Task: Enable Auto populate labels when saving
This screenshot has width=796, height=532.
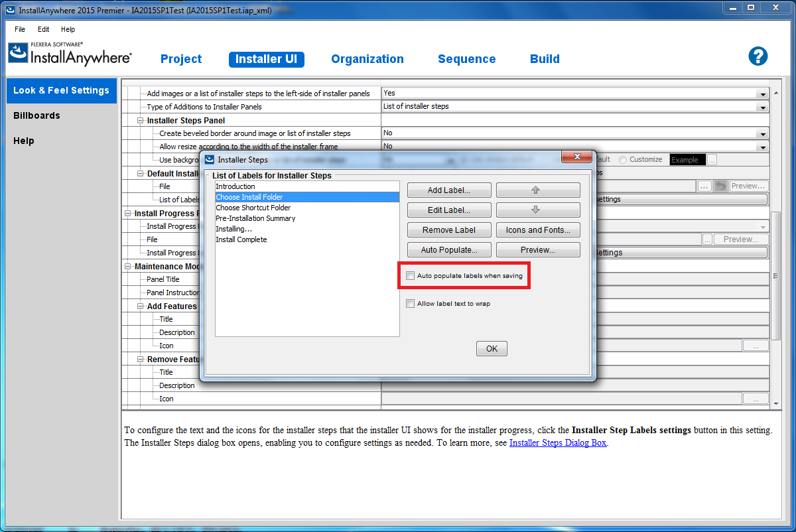Action: click(411, 276)
